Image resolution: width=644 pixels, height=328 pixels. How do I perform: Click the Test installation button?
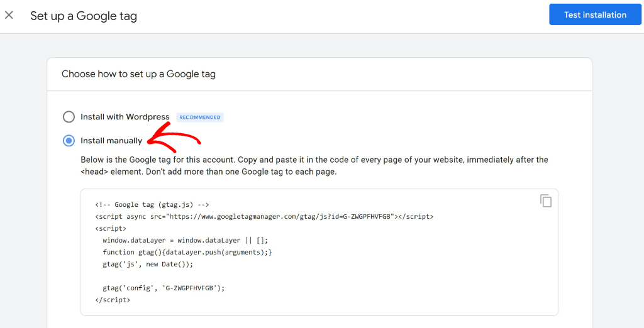tap(595, 15)
